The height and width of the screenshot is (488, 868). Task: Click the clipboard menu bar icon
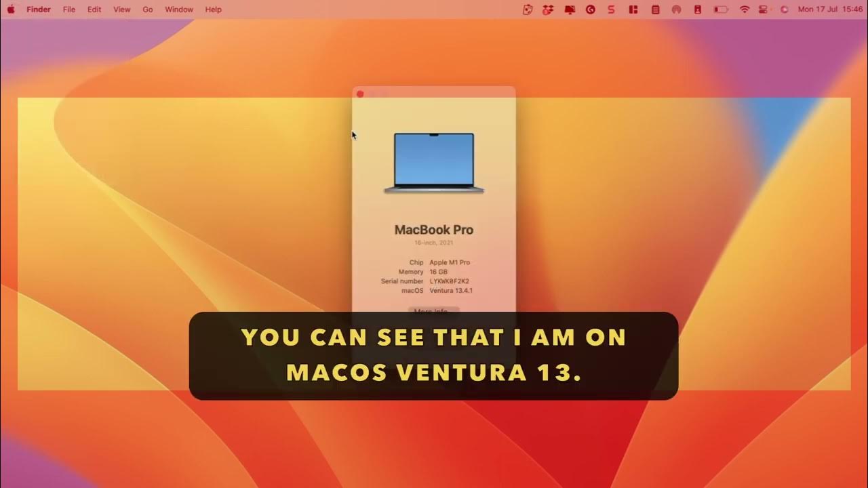(x=528, y=9)
